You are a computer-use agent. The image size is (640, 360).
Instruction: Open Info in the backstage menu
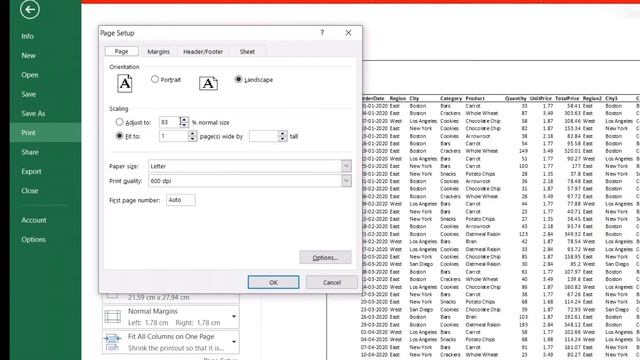pos(27,36)
